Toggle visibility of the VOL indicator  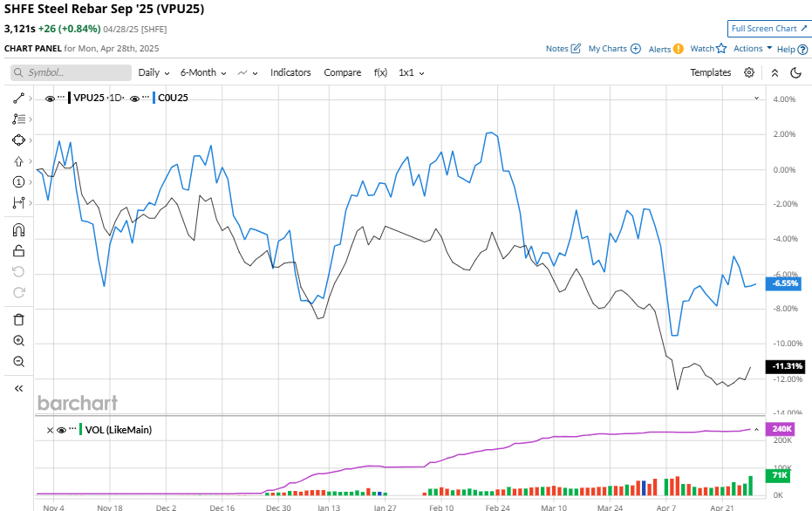pyautogui.click(x=61, y=430)
